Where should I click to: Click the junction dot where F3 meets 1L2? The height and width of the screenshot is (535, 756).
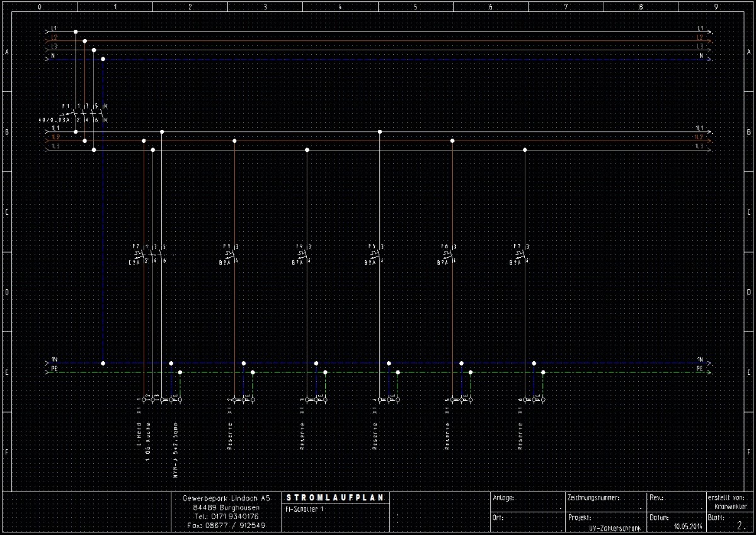pos(235,141)
